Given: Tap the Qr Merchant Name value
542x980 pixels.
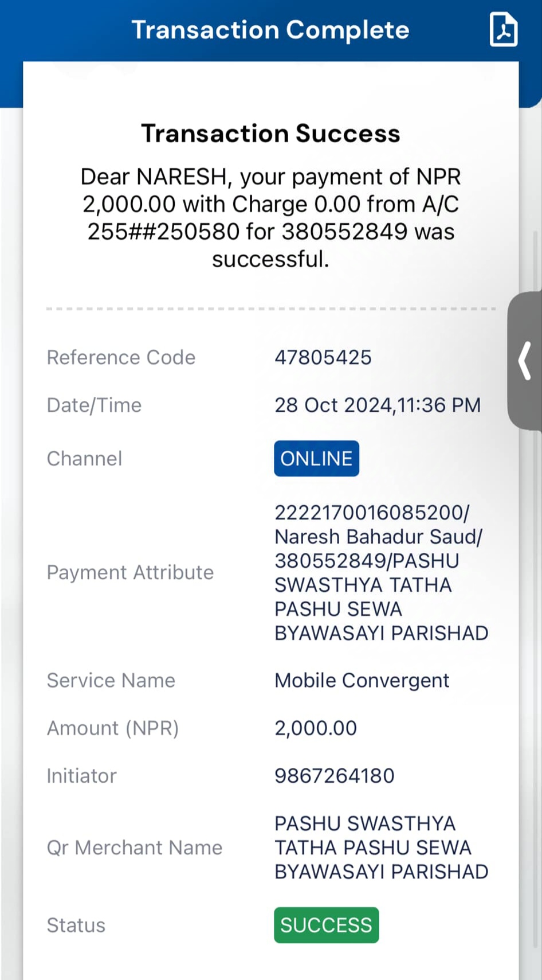Looking at the screenshot, I should (382, 848).
